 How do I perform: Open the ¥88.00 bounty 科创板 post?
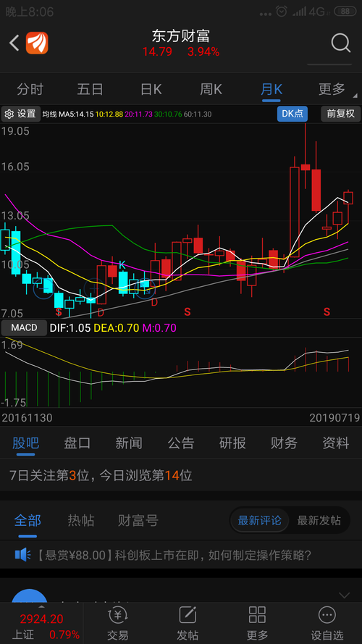[x=181, y=555]
